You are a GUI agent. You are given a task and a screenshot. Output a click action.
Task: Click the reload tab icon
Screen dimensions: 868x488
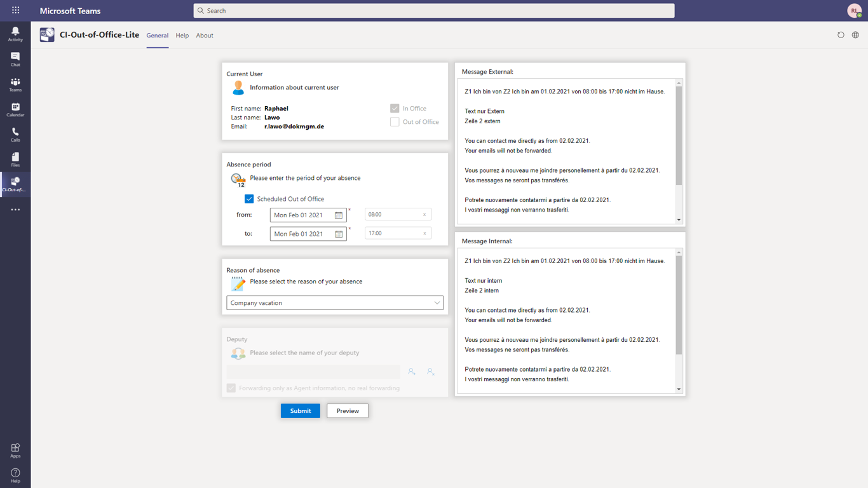(841, 35)
